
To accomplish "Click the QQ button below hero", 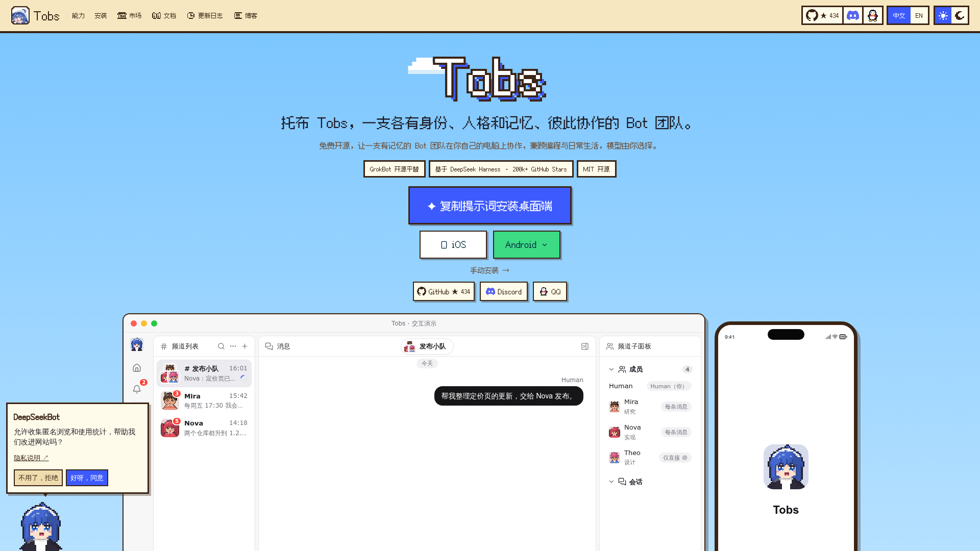I will point(550,291).
